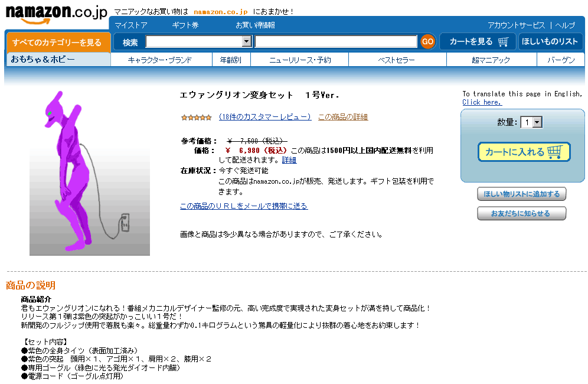Click お友だちに知らせる button
This screenshot has height=384, width=588.
click(x=522, y=213)
